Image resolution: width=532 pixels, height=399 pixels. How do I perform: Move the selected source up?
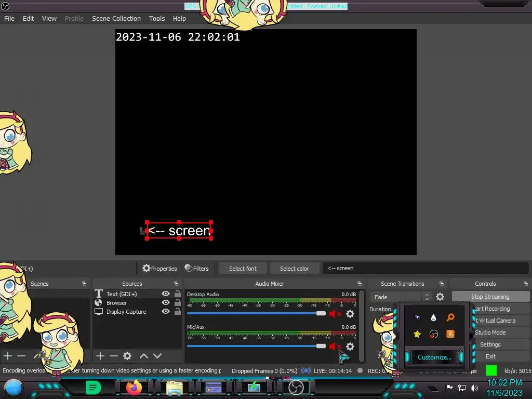point(144,356)
